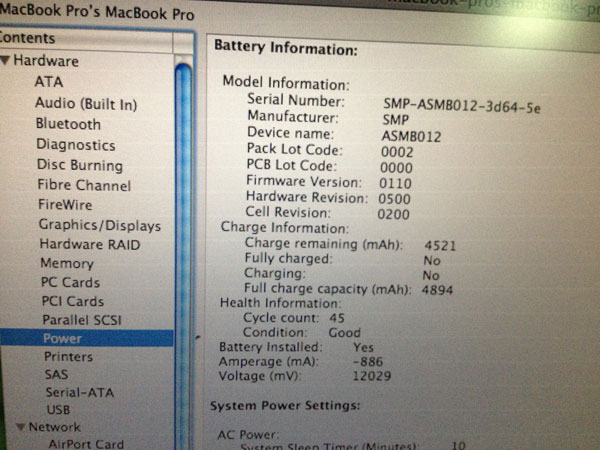This screenshot has width=600, height=450.
Task: Select PC Cards in sidebar
Action: 70,282
